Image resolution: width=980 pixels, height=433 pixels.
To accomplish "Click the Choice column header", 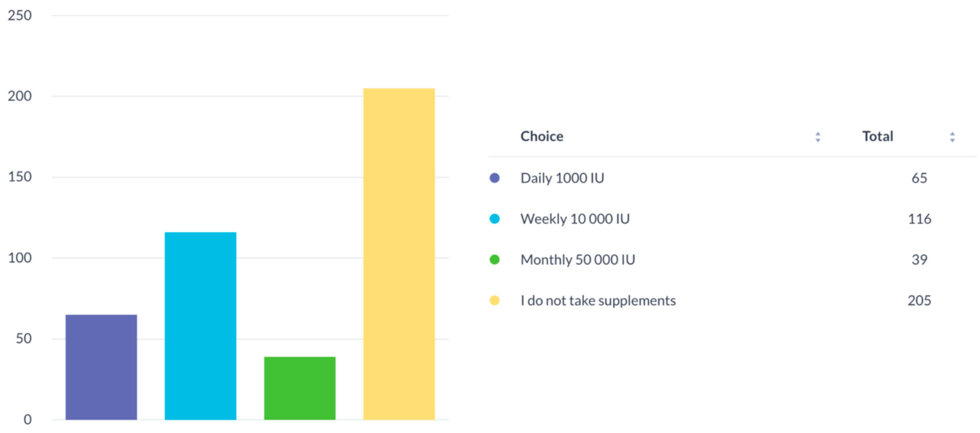I will [542, 136].
